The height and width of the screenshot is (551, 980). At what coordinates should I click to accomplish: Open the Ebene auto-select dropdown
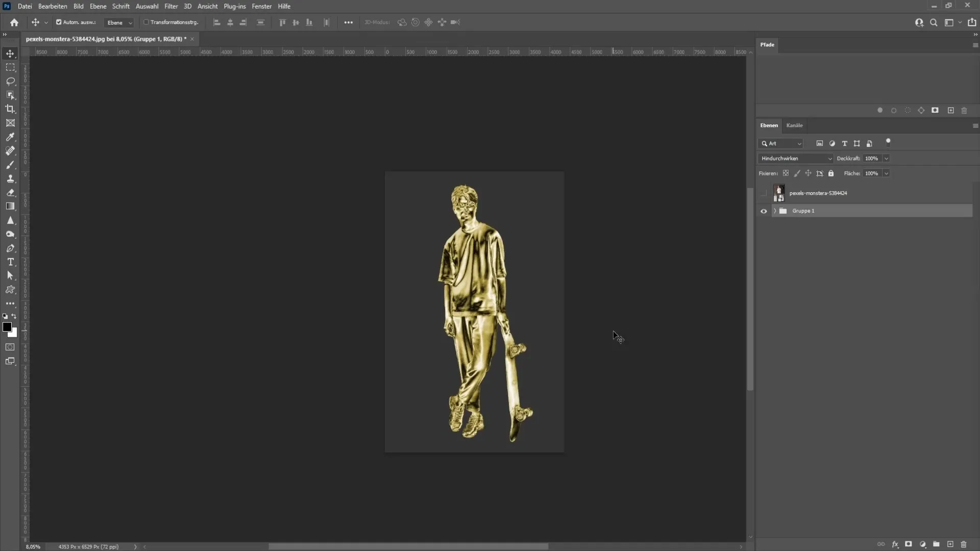(x=119, y=22)
